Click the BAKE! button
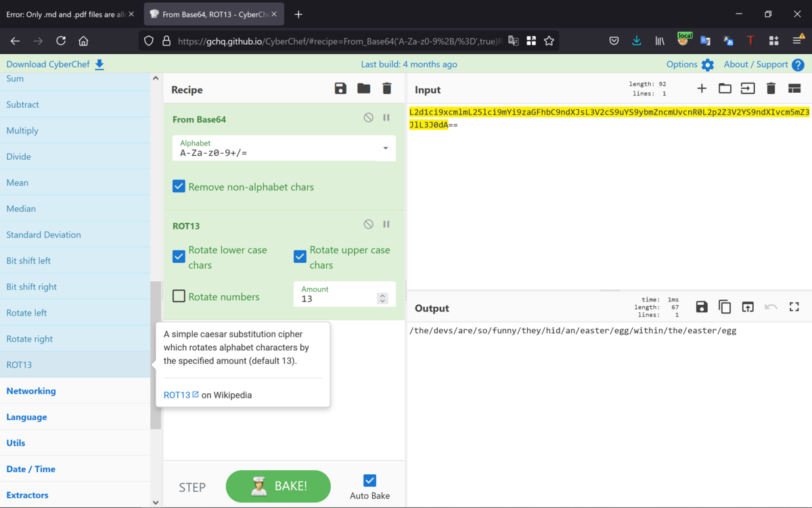This screenshot has width=812, height=508. [278, 486]
